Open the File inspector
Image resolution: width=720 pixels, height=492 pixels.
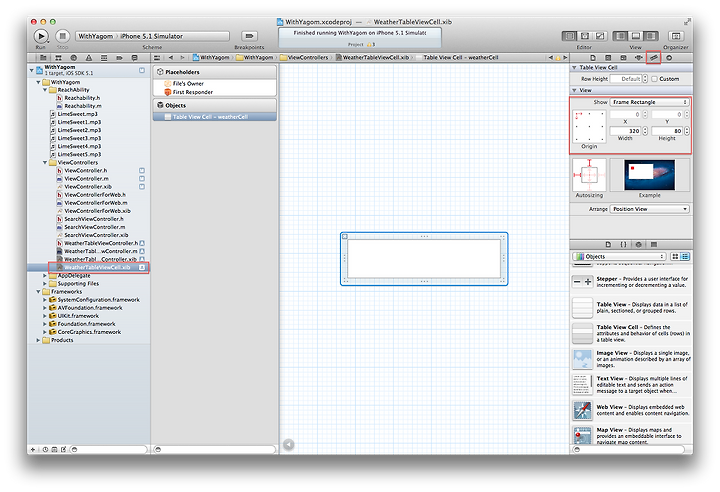(x=593, y=58)
